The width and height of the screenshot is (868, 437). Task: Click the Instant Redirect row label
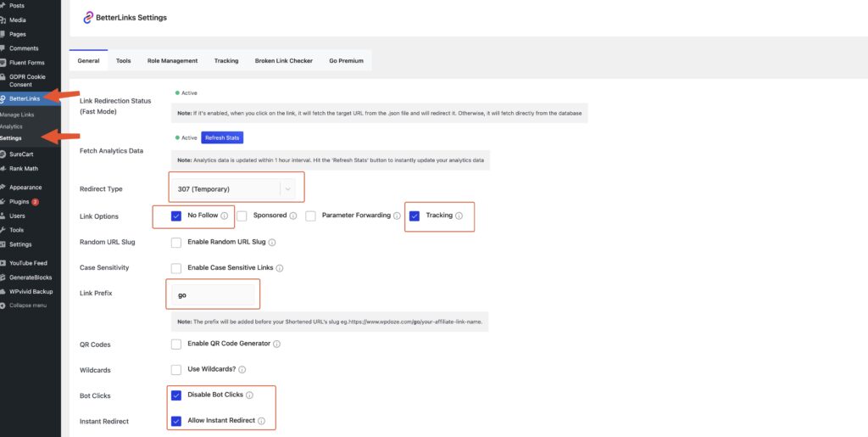[x=104, y=422]
